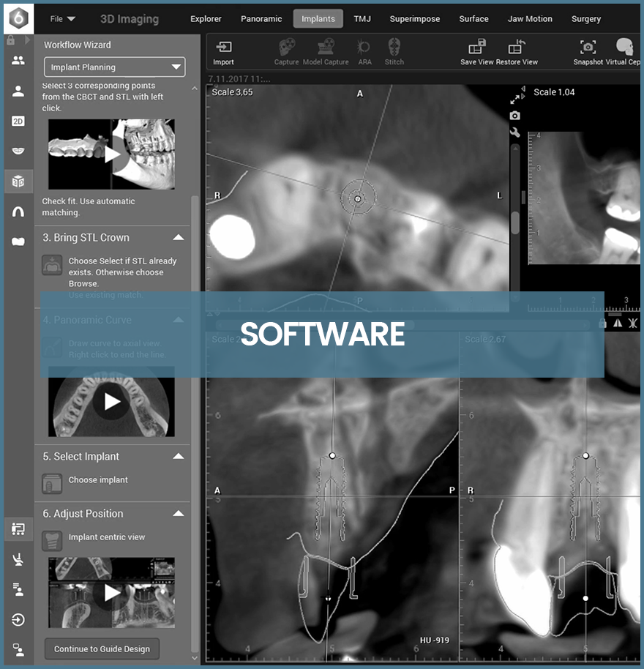
Task: Click the Continue to Guide Design button
Action: [102, 649]
